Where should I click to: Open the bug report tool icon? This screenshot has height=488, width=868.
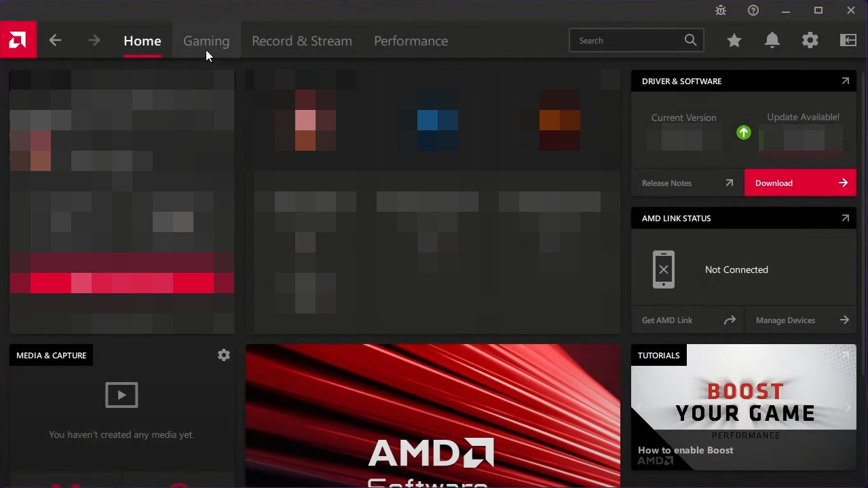(x=721, y=10)
